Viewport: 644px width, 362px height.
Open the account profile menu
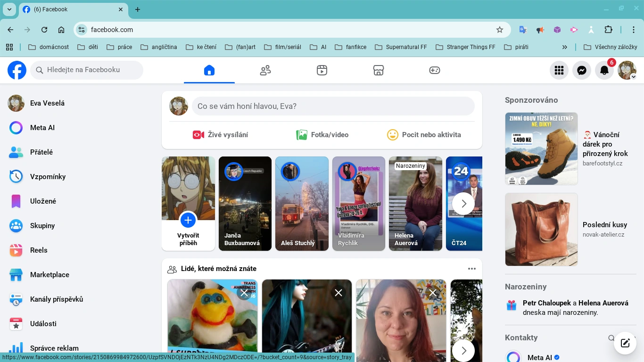(x=627, y=70)
